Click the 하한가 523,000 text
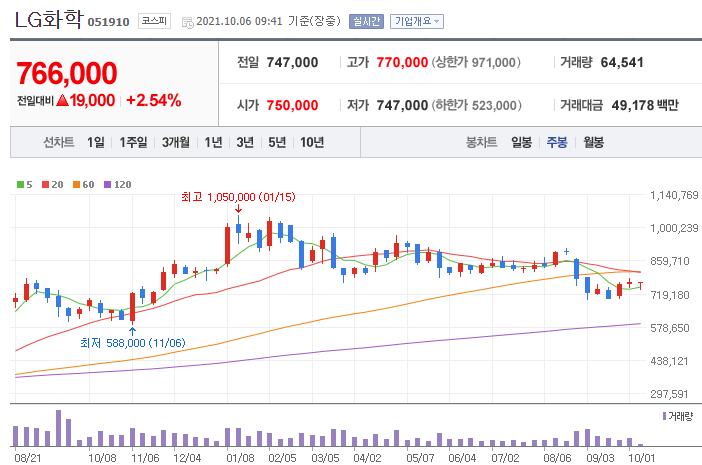Viewport: 702px width, 465px height. click(477, 105)
